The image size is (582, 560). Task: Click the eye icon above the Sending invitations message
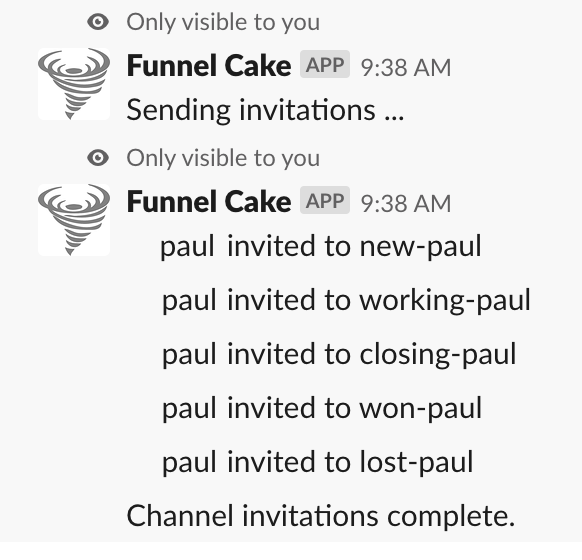(x=98, y=22)
